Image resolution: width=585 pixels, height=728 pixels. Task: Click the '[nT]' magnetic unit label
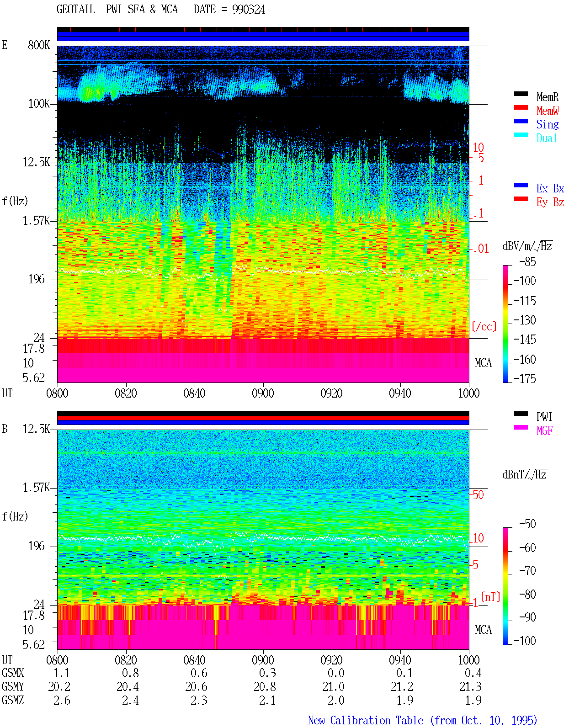point(490,597)
